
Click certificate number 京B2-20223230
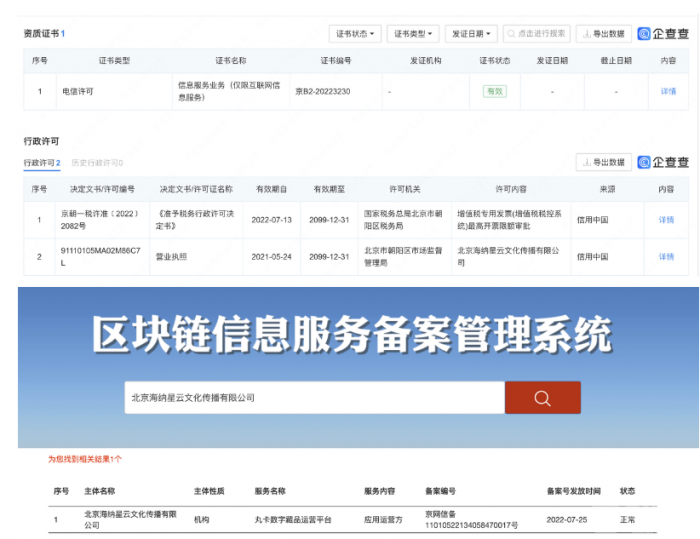(x=323, y=92)
